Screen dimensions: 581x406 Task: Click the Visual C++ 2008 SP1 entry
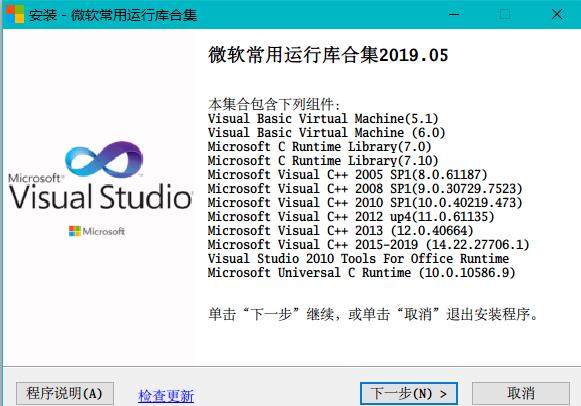pos(365,189)
